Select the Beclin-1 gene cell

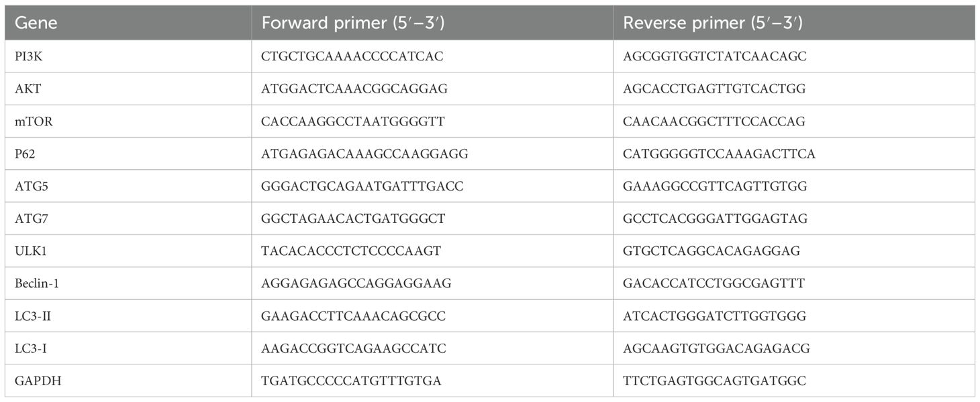click(x=36, y=283)
